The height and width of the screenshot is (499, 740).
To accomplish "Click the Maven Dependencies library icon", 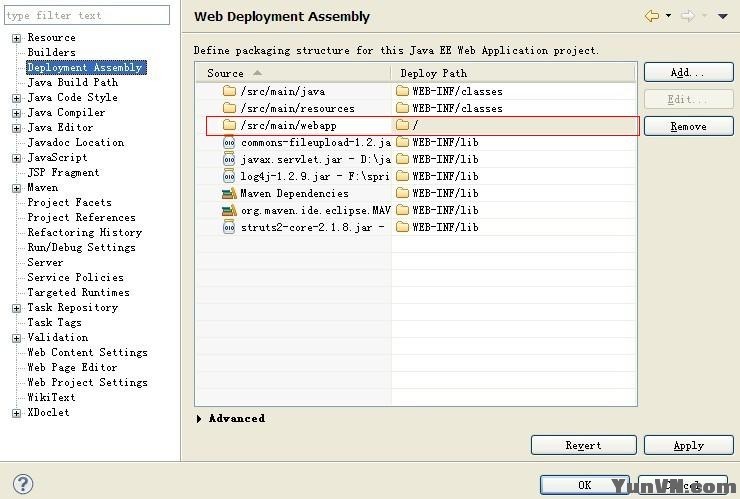I will coord(229,194).
